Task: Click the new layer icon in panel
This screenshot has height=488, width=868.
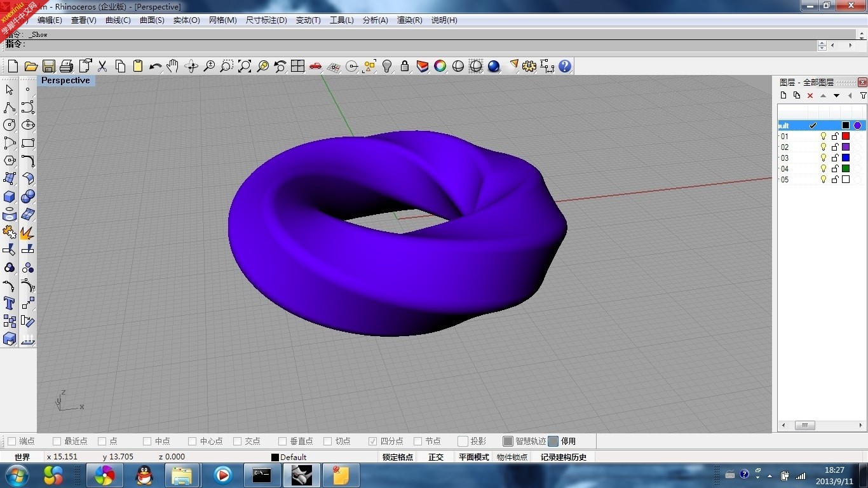Action: [783, 95]
